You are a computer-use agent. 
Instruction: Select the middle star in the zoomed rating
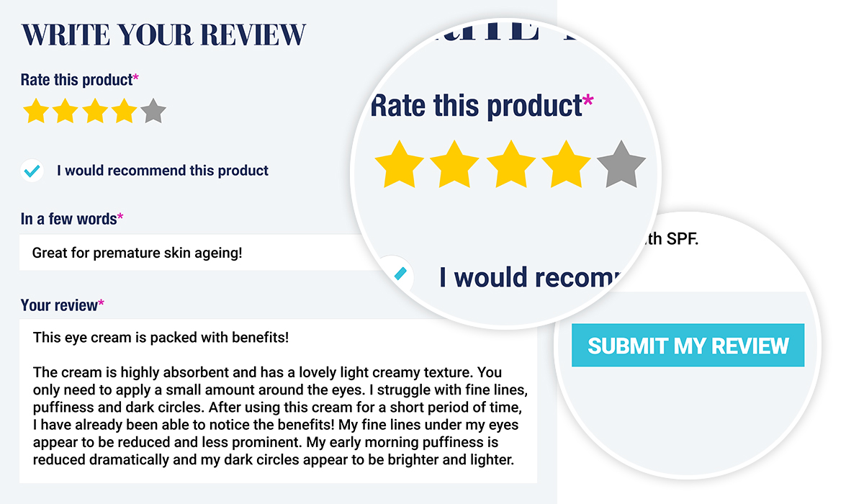[510, 164]
